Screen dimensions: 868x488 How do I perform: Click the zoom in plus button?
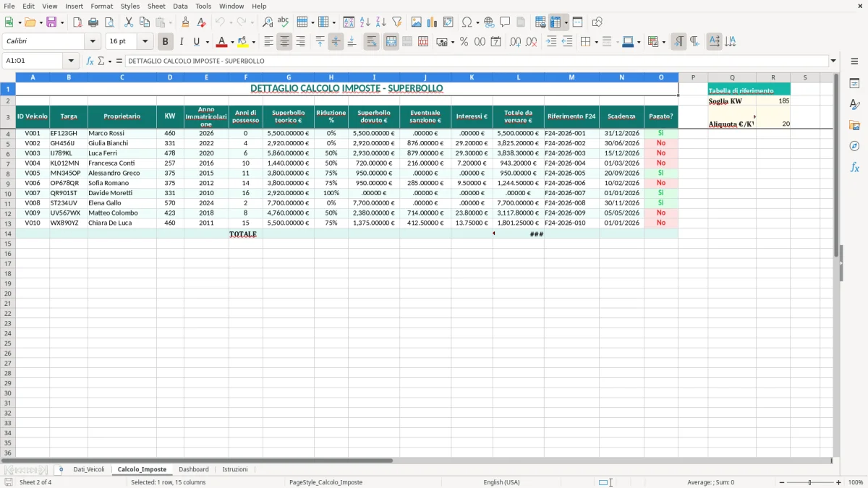tap(839, 482)
